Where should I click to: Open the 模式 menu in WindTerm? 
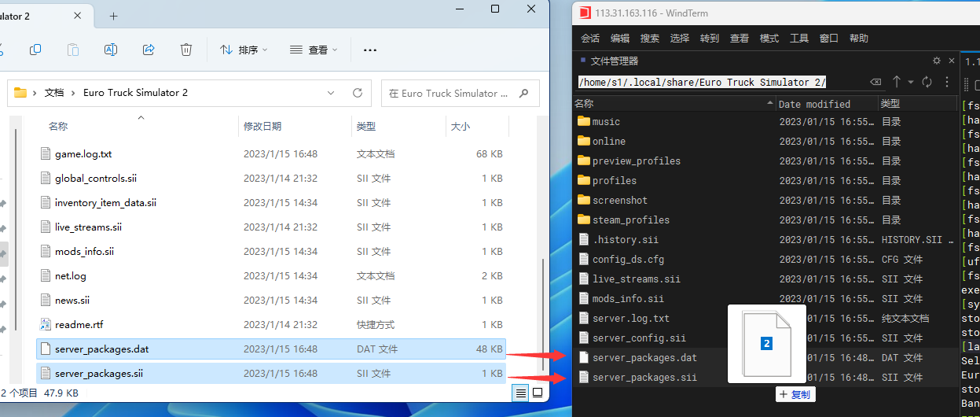pyautogui.click(x=769, y=39)
